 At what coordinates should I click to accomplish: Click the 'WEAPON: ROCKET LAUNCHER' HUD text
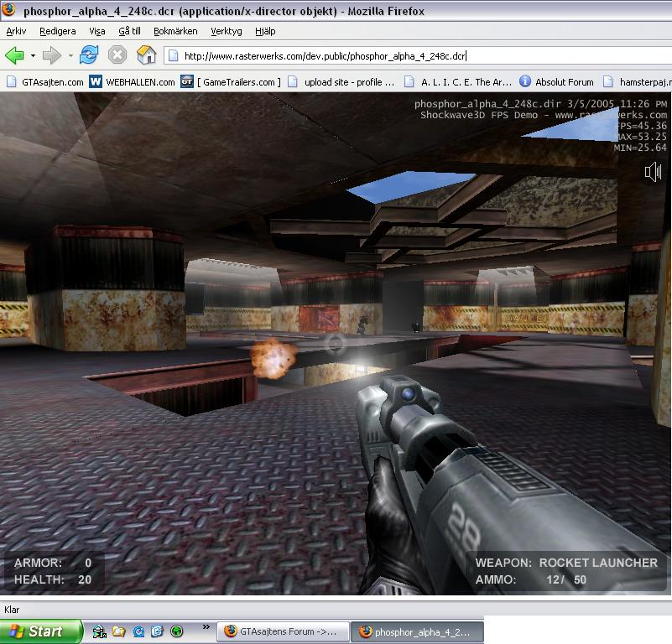[566, 563]
